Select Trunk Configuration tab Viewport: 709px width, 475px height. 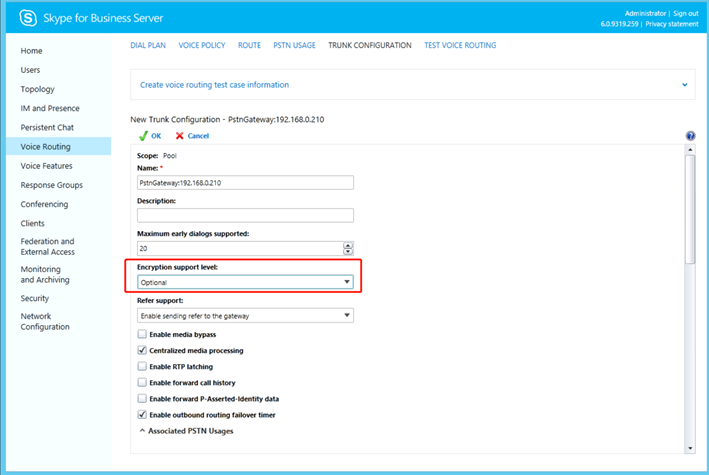370,45
